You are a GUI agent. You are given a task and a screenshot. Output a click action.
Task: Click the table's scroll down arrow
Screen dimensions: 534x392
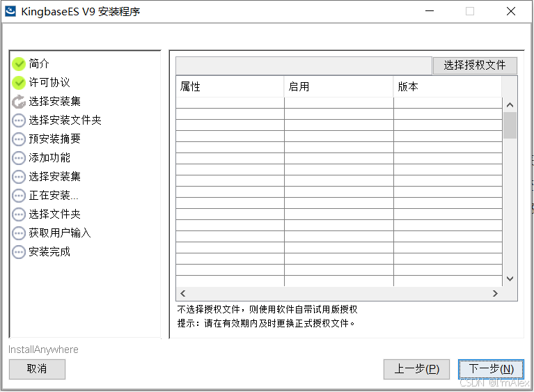click(x=510, y=279)
